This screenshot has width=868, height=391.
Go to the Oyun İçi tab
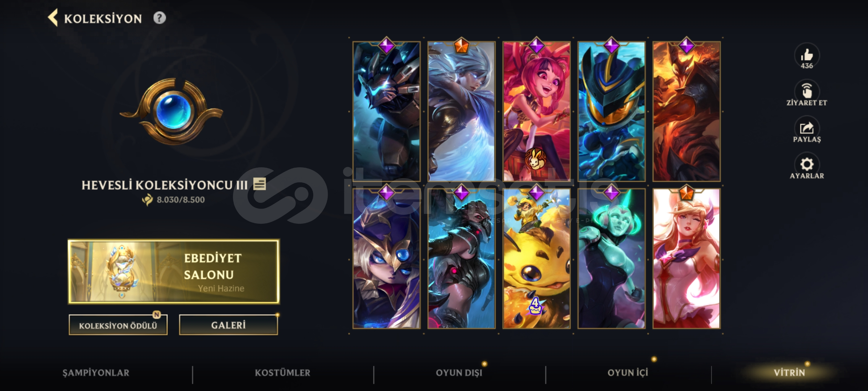point(628,373)
